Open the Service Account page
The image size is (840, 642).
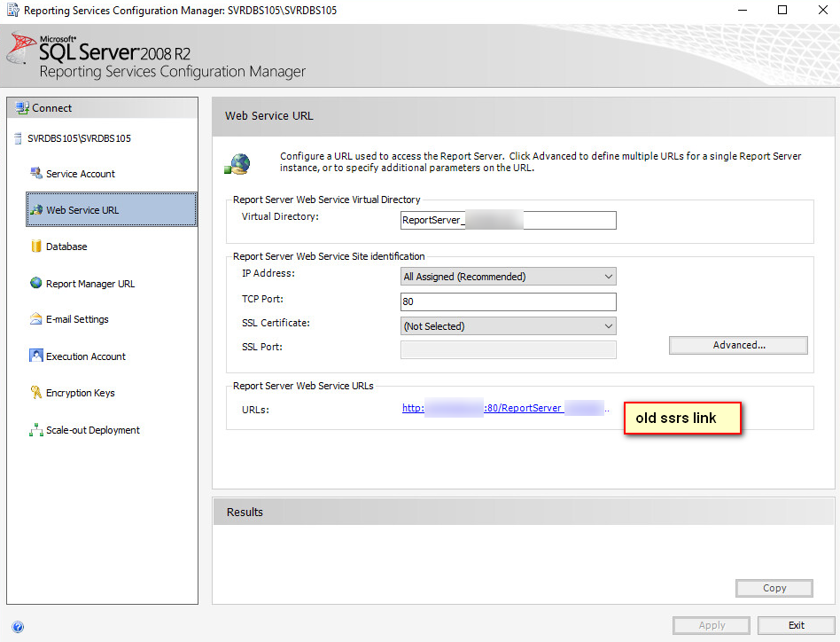[x=81, y=174]
